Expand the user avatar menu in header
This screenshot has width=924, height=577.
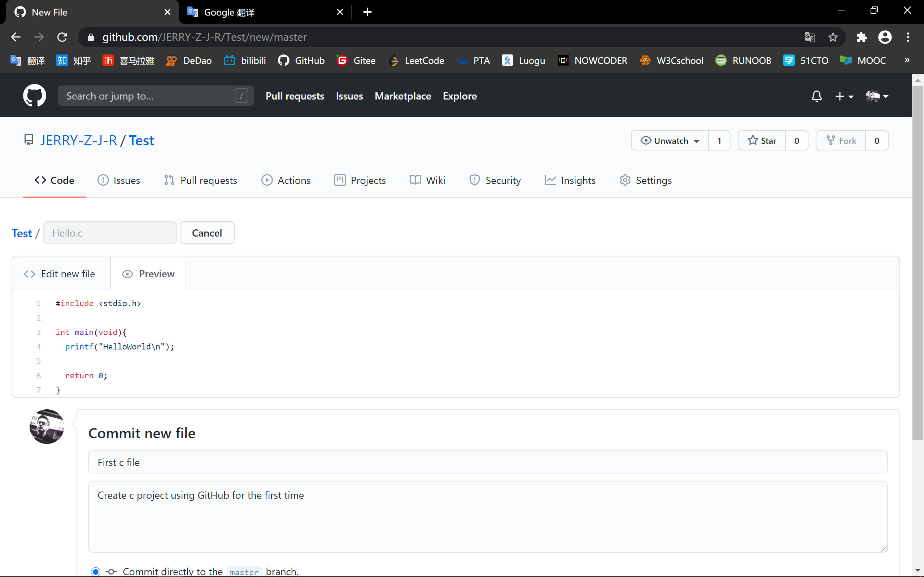coord(877,96)
